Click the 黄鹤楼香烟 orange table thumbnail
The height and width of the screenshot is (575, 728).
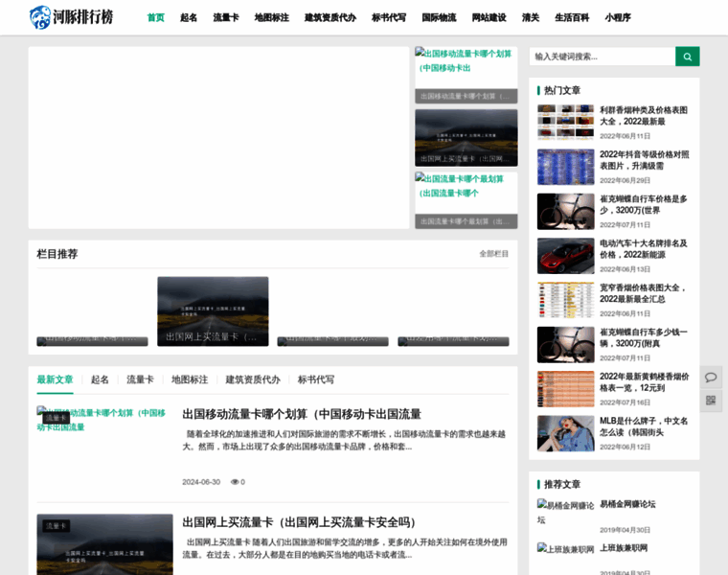(565, 389)
